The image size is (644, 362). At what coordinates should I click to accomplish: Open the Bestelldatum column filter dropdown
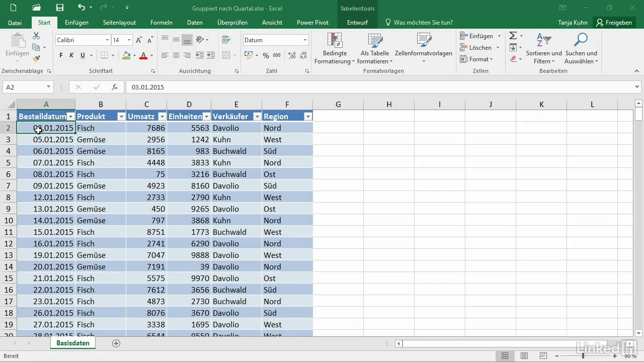tap(70, 117)
